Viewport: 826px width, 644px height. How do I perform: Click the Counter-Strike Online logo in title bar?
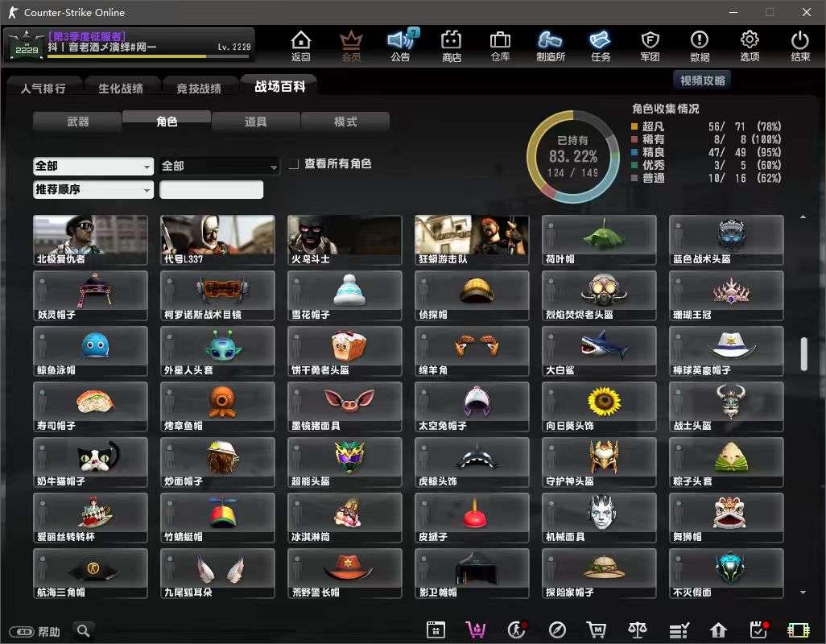pyautogui.click(x=13, y=12)
